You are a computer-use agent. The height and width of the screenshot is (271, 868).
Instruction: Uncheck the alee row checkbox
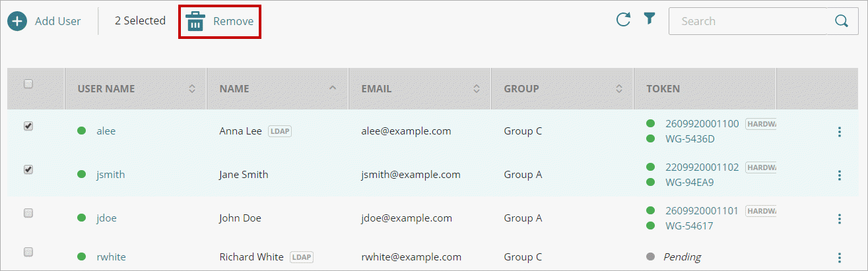point(28,127)
